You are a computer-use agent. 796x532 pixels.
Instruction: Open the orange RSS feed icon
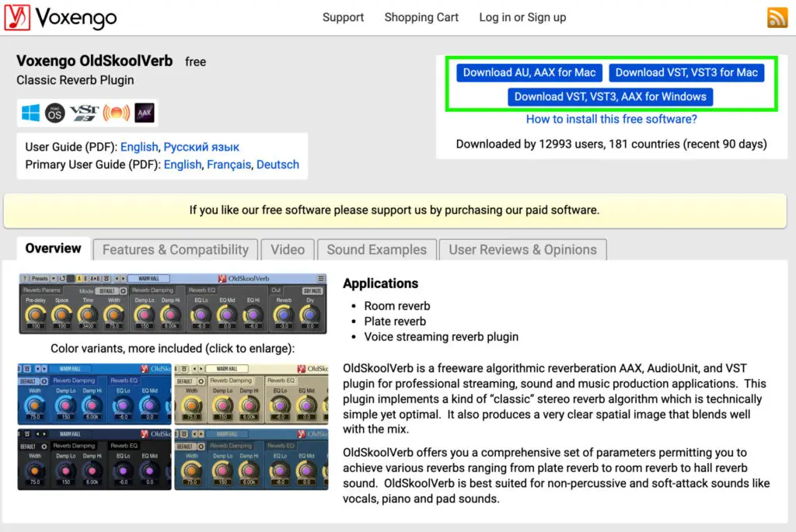click(x=777, y=17)
